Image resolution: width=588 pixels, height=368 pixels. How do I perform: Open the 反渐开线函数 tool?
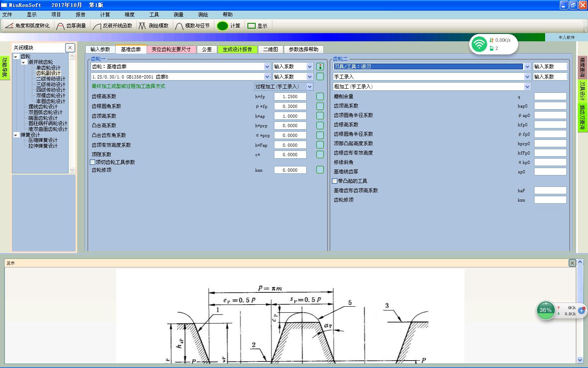[x=113, y=26]
